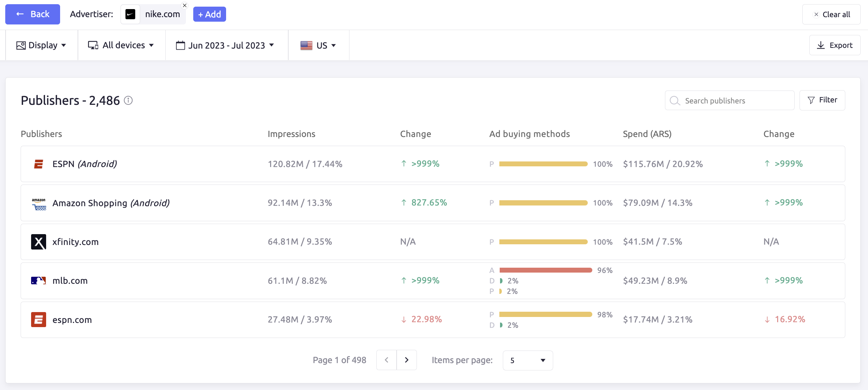Click the xfinity.com X logo icon
The image size is (868, 390).
(38, 242)
